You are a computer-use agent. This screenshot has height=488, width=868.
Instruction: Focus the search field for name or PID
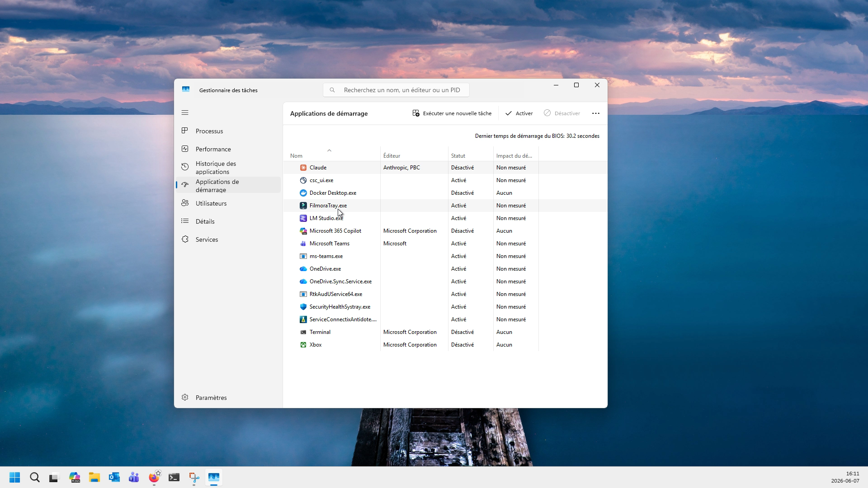pyautogui.click(x=396, y=90)
